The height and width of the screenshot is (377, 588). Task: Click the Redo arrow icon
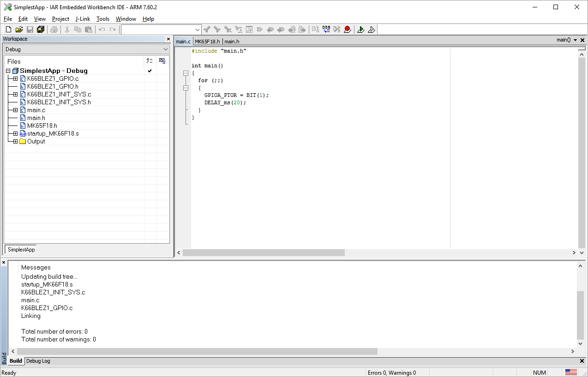(113, 30)
